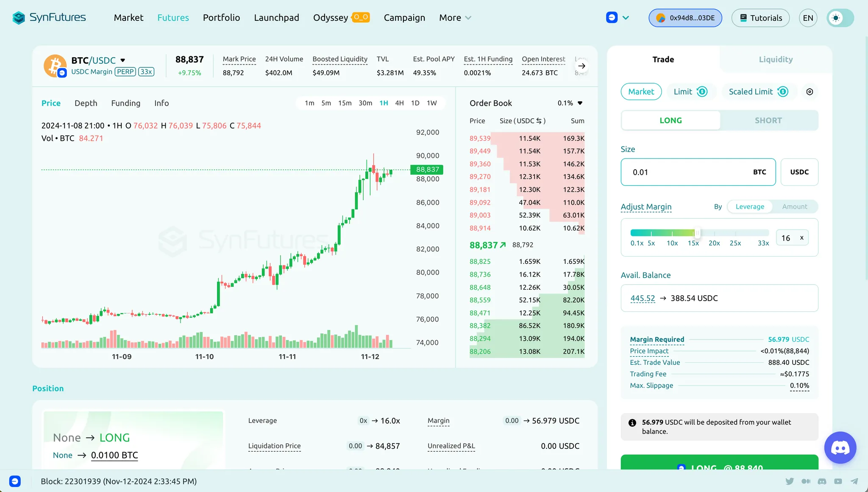Screen dimensions: 868x492
Task: Open trade settings via the gear icon
Action: click(x=810, y=92)
